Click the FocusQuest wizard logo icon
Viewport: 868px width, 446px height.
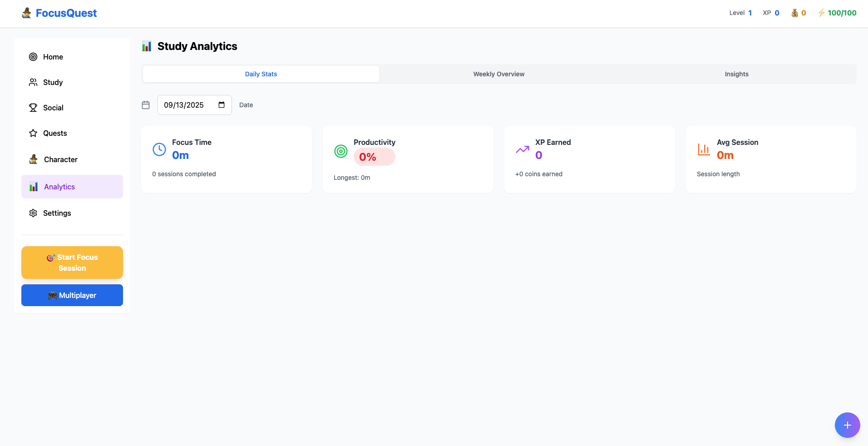point(27,13)
